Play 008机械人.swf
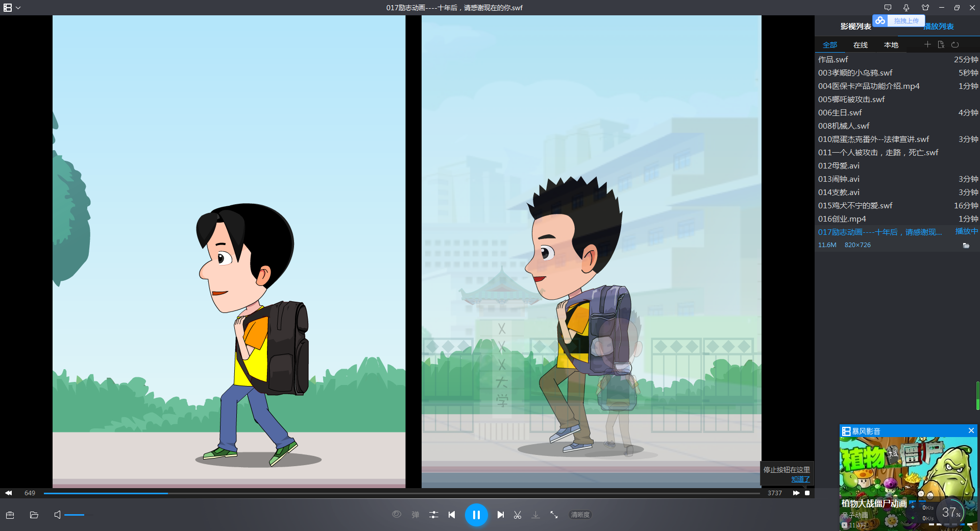Viewport: 980px width, 531px height. click(x=897, y=126)
